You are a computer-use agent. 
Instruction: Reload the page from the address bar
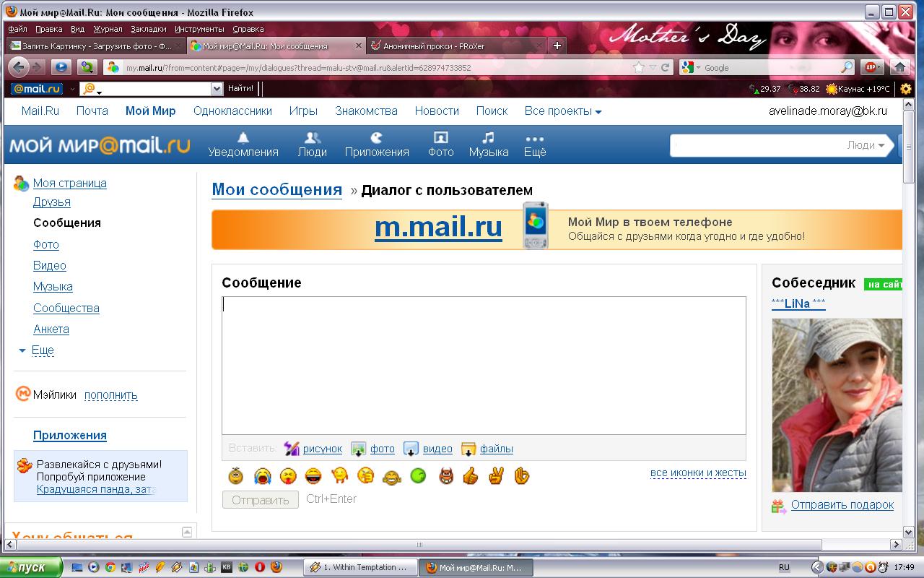(x=666, y=67)
